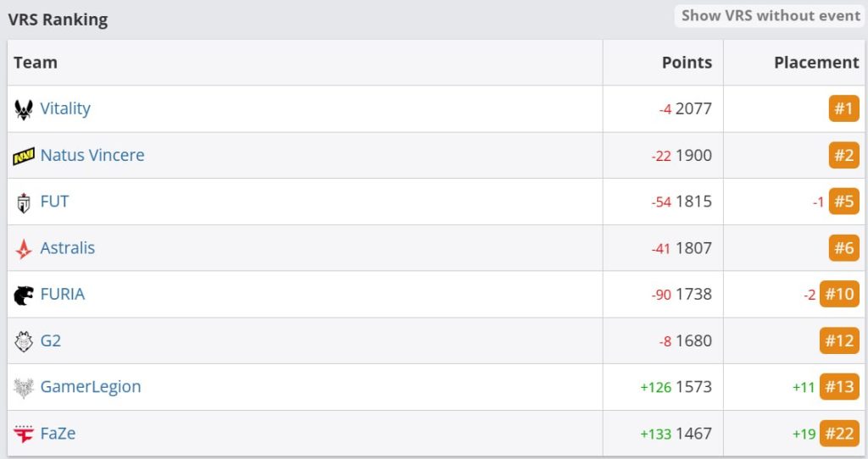
Task: Toggle Show VRS without event
Action: [x=770, y=15]
